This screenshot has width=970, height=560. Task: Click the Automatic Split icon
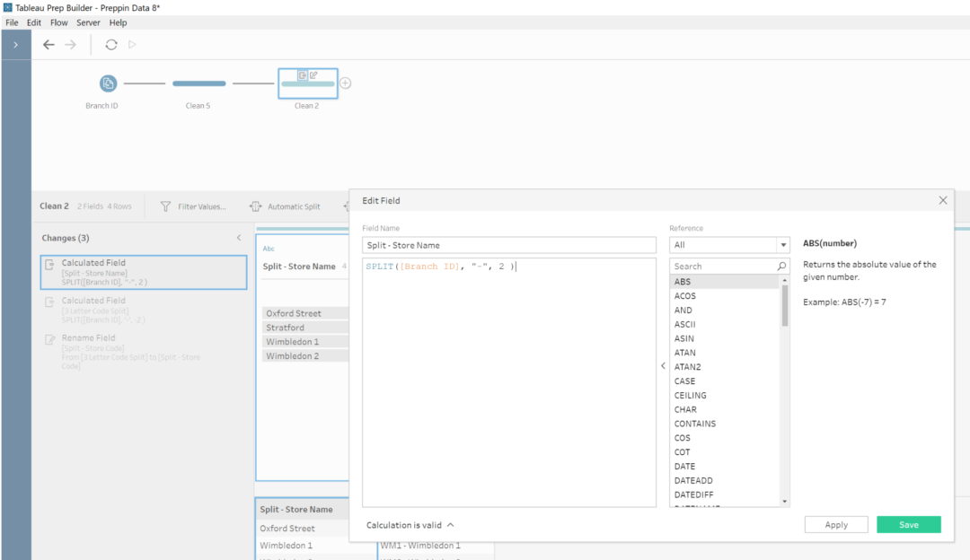pos(254,206)
